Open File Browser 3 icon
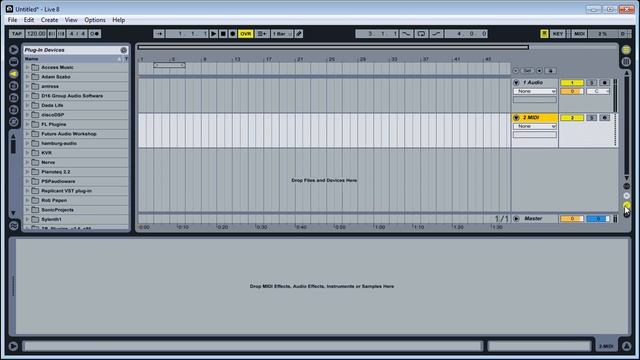The width and height of the screenshot is (640, 360). (x=13, y=110)
